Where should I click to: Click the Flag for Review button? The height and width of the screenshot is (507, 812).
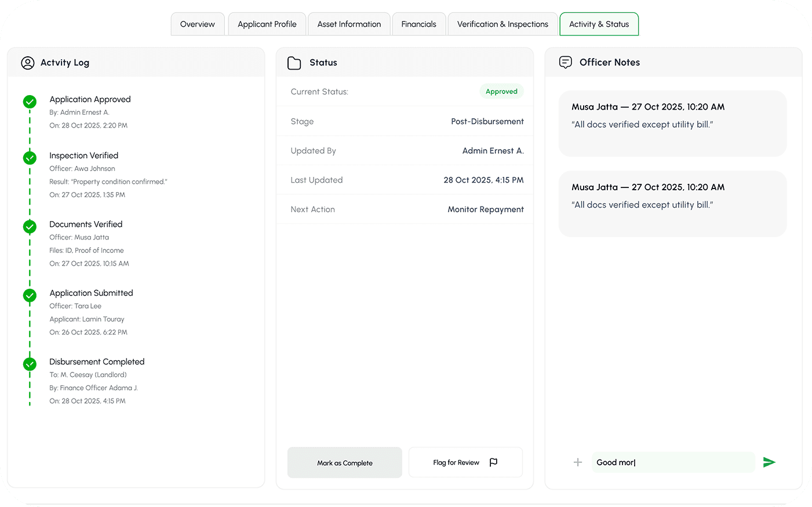465,462
